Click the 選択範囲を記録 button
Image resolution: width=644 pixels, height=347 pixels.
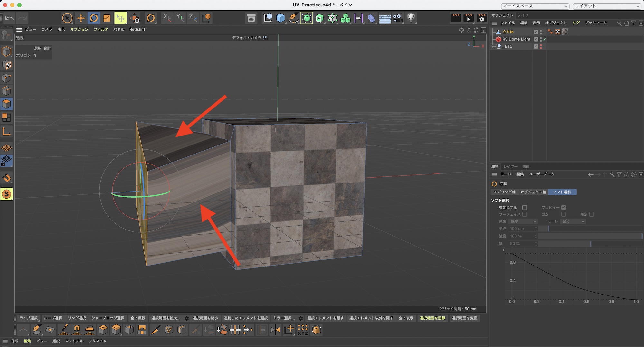coord(432,318)
